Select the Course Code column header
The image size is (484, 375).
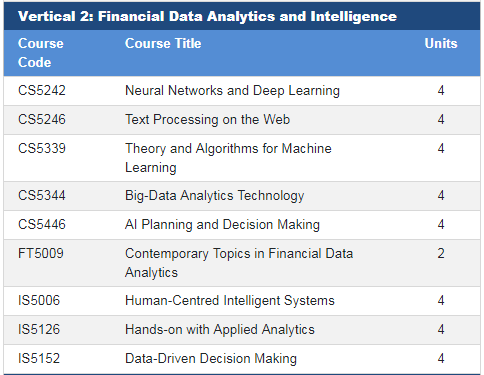[41, 53]
